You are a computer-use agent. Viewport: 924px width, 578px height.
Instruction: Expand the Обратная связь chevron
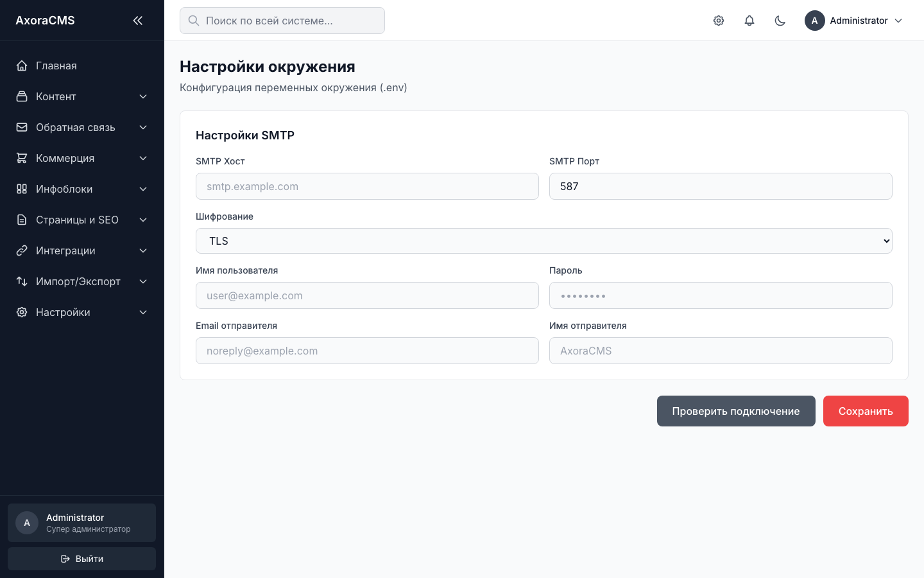coord(143,127)
